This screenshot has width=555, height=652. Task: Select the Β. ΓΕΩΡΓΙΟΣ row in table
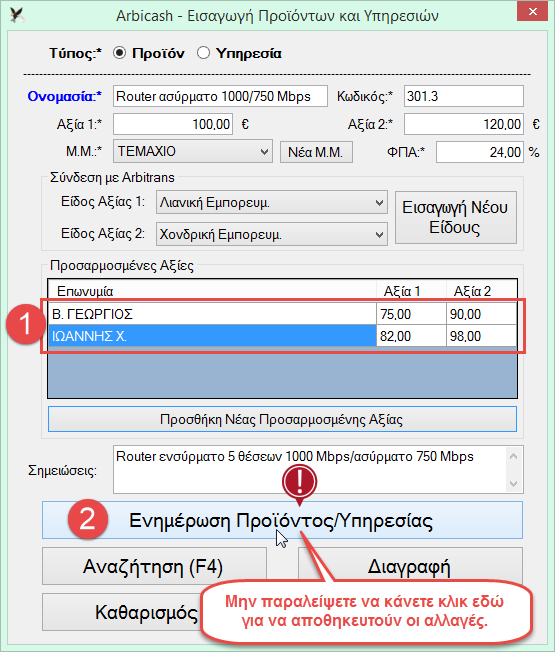coord(282,314)
